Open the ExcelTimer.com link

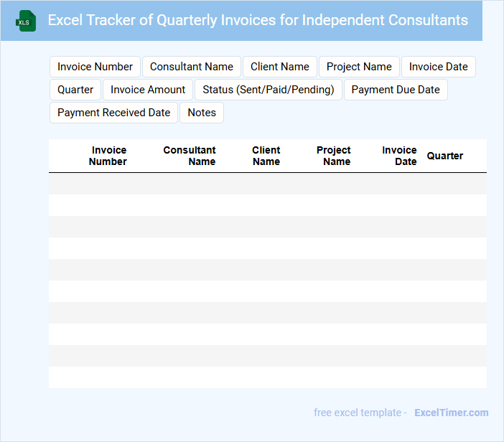451,413
